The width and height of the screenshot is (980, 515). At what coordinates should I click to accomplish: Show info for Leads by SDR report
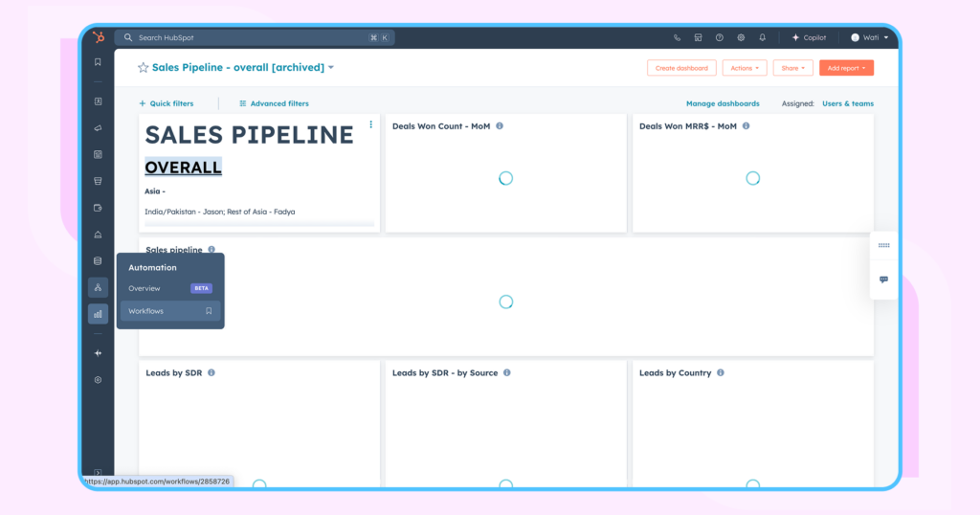212,373
